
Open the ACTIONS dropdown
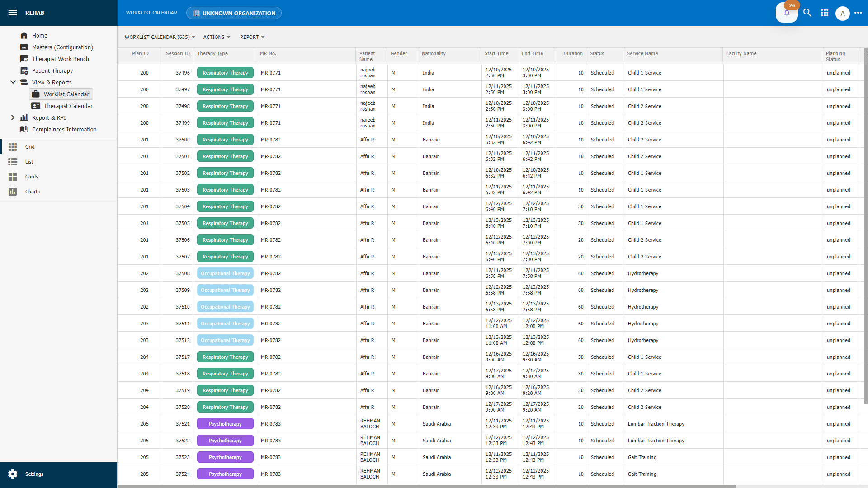(x=216, y=37)
